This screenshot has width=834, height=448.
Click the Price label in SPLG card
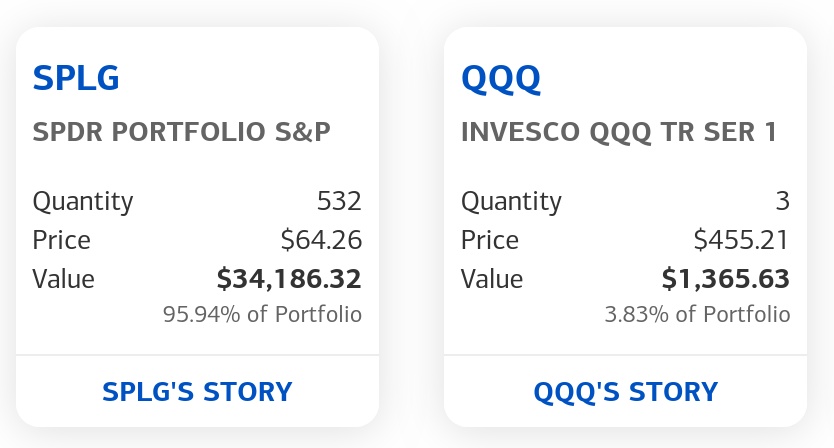pos(62,240)
